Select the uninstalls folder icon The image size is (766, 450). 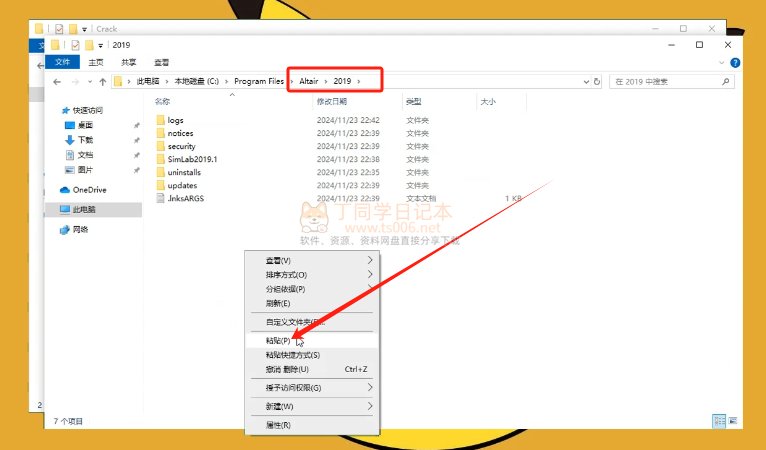tap(161, 172)
